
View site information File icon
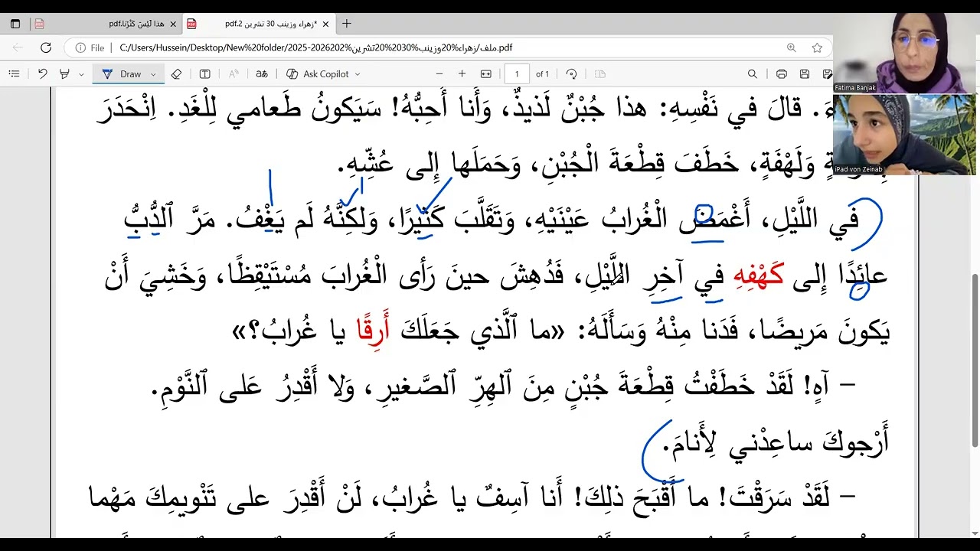coord(90,47)
